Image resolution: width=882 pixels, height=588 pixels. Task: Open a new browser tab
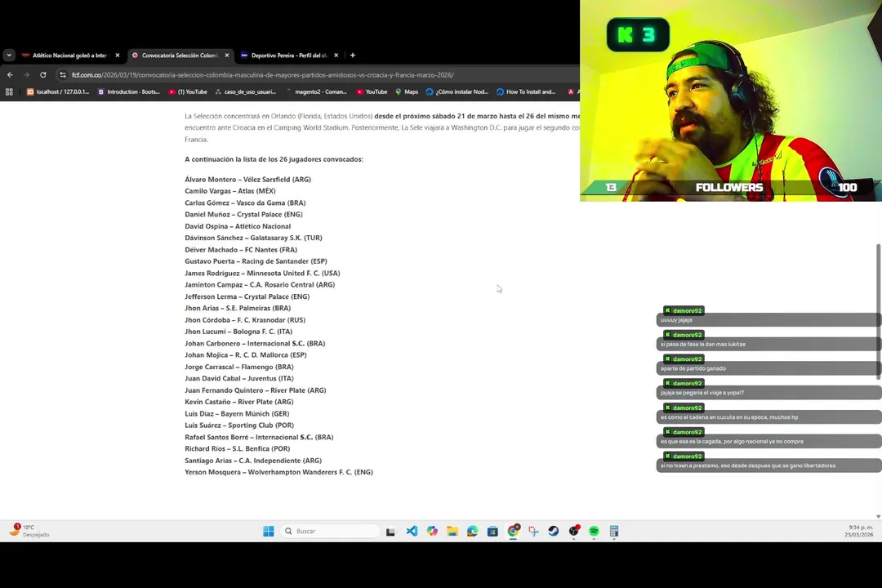353,56
